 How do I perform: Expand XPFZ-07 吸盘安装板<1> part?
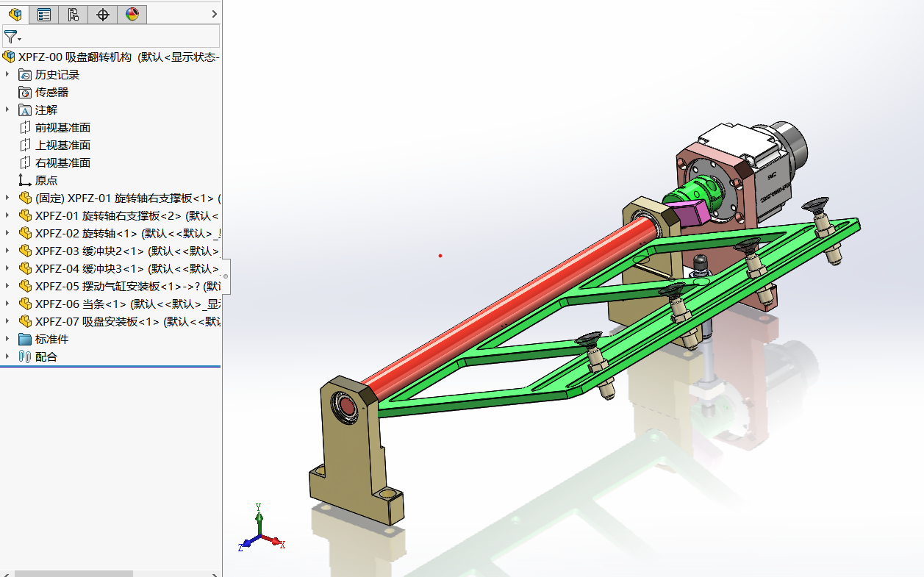(8, 321)
